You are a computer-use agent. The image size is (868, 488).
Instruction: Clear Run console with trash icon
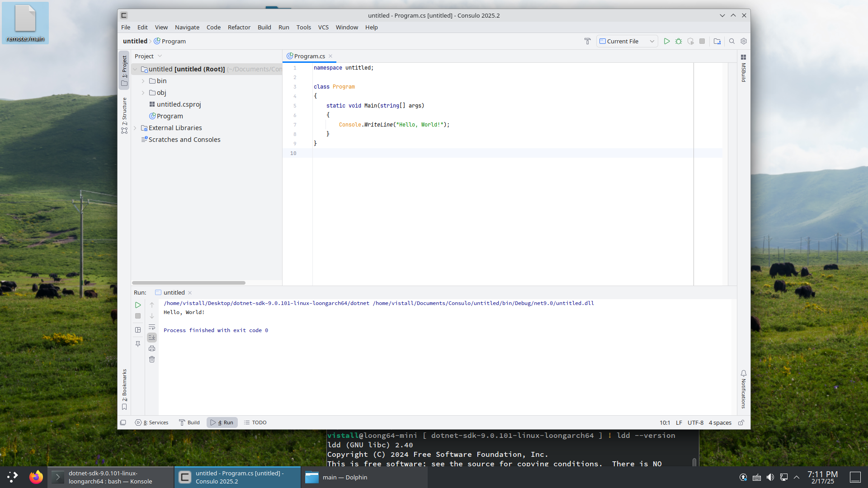tap(152, 359)
